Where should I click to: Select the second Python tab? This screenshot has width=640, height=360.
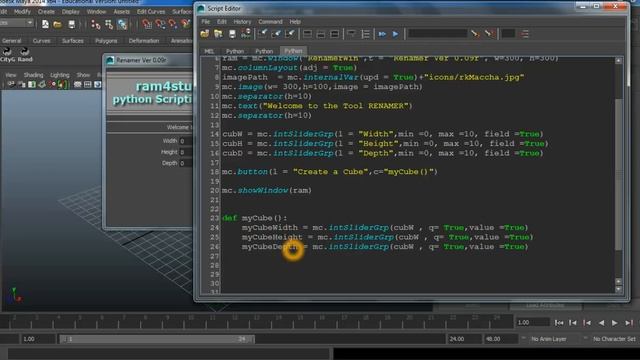(x=264, y=51)
